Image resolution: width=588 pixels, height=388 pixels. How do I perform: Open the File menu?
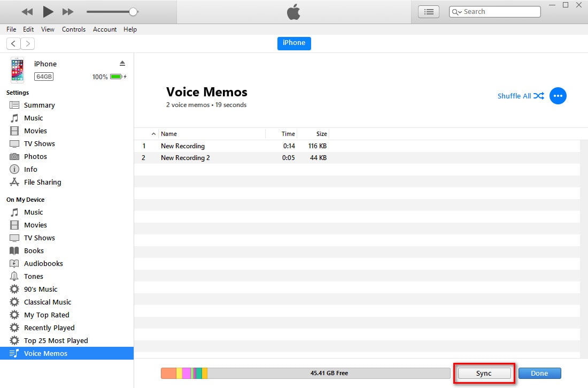pos(11,29)
